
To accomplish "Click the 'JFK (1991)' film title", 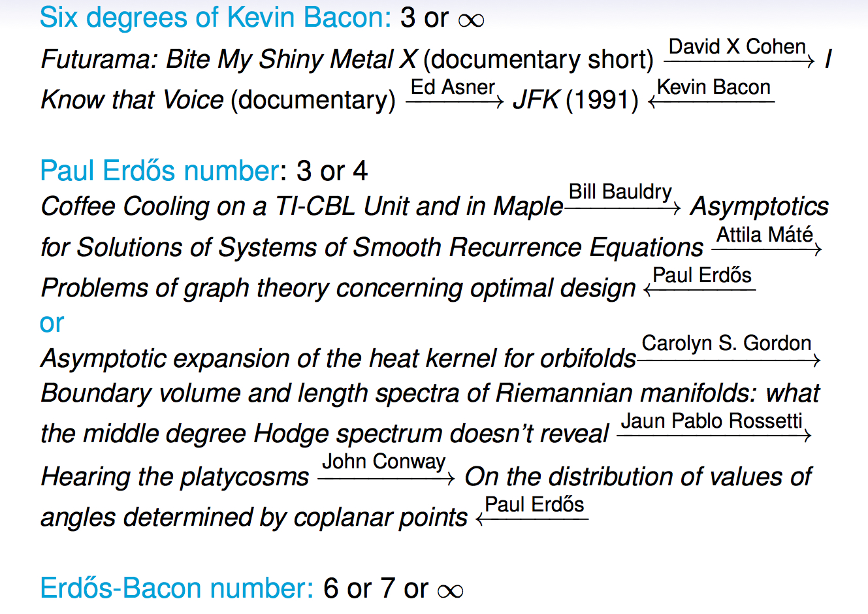I will point(576,100).
